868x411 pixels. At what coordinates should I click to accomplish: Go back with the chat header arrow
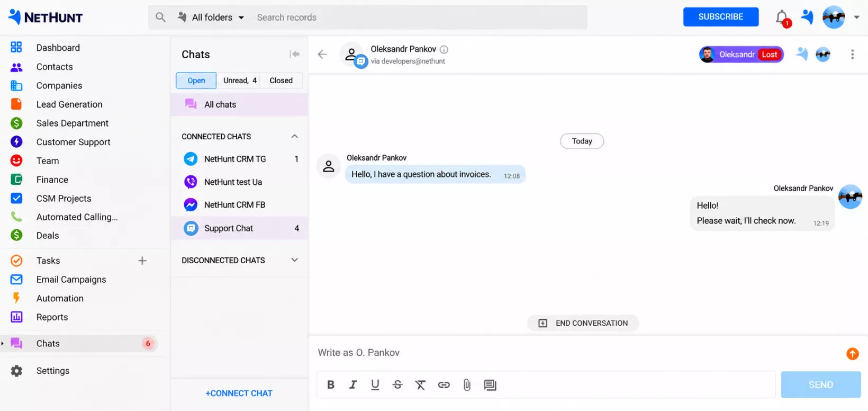pyautogui.click(x=322, y=54)
